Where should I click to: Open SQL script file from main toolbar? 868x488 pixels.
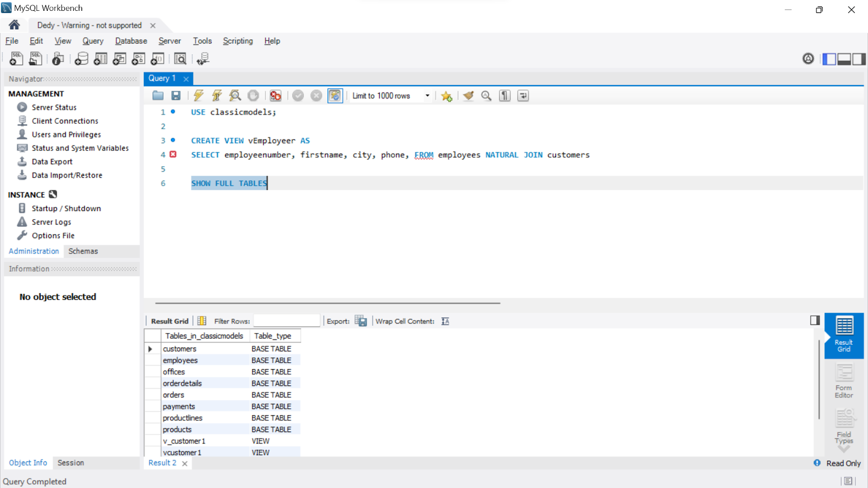pyautogui.click(x=36, y=59)
